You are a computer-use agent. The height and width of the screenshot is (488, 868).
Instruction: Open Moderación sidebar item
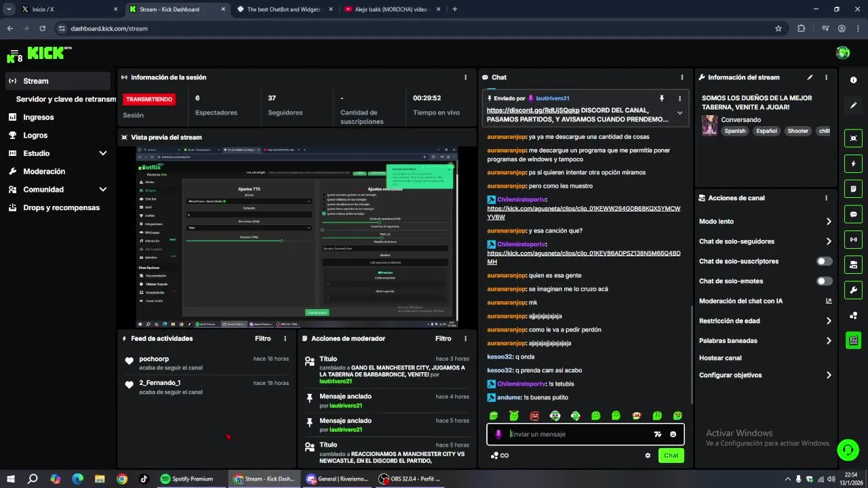(44, 171)
